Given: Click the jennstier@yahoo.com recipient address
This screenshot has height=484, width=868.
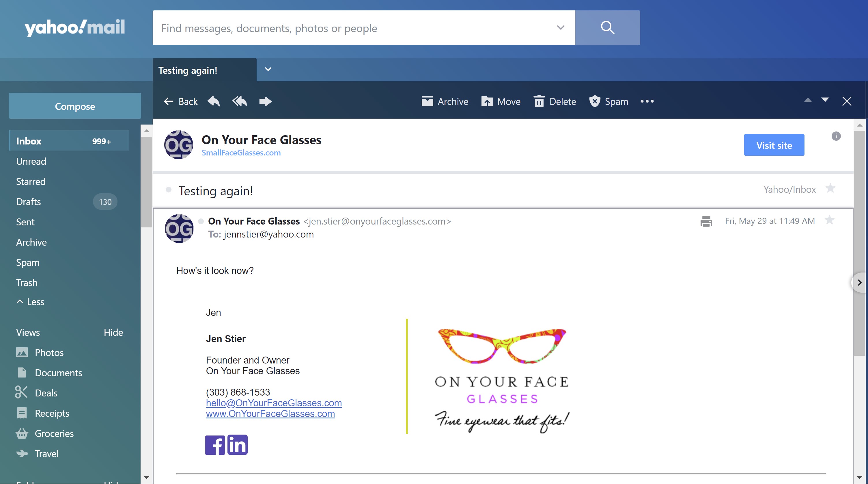Looking at the screenshot, I should 268,234.
